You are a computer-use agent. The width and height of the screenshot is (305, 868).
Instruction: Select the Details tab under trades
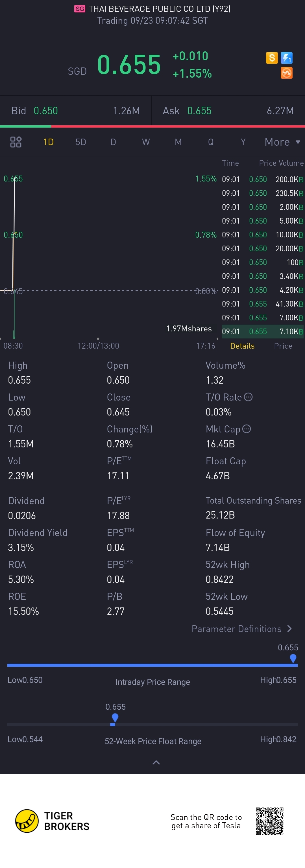(242, 346)
